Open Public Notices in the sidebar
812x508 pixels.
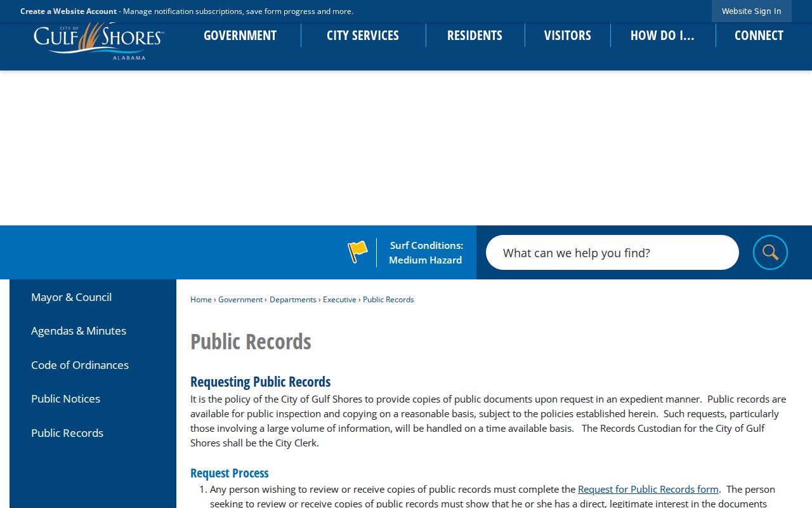point(65,398)
